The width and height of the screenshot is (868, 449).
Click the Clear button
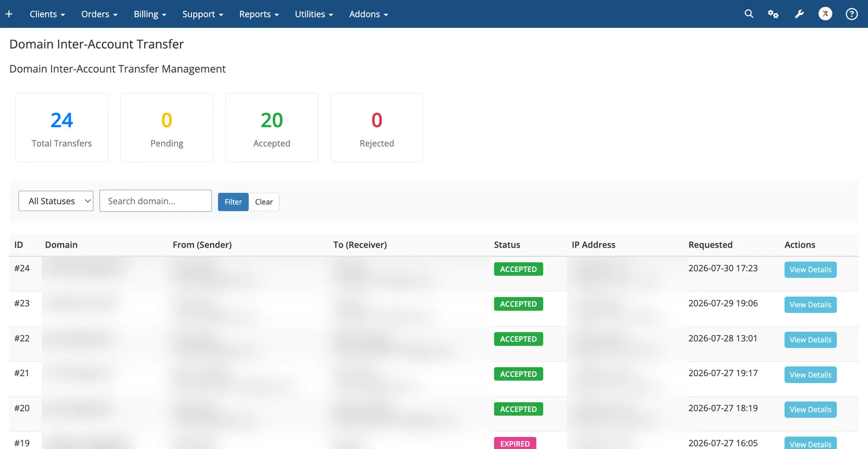264,202
